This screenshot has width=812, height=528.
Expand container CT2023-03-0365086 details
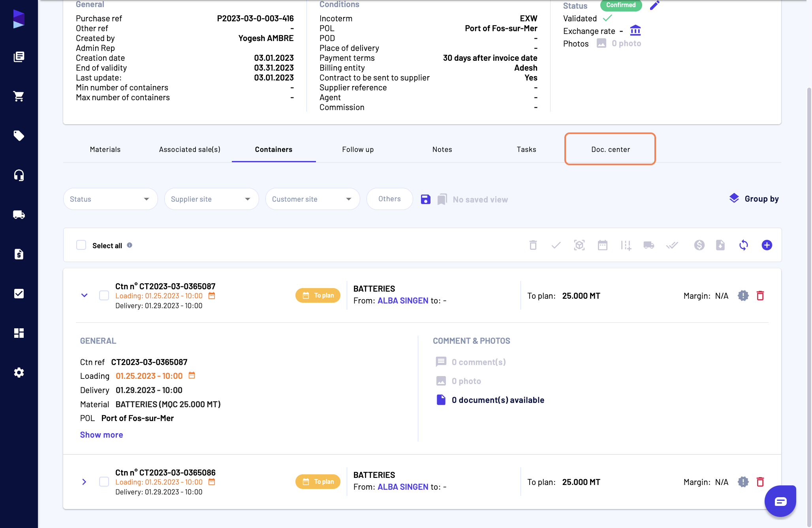tap(84, 482)
